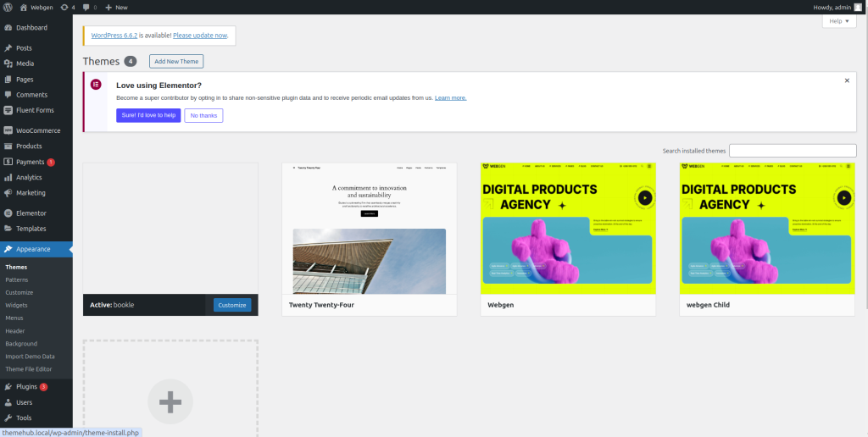Click the Active: bookle label

pos(112,305)
